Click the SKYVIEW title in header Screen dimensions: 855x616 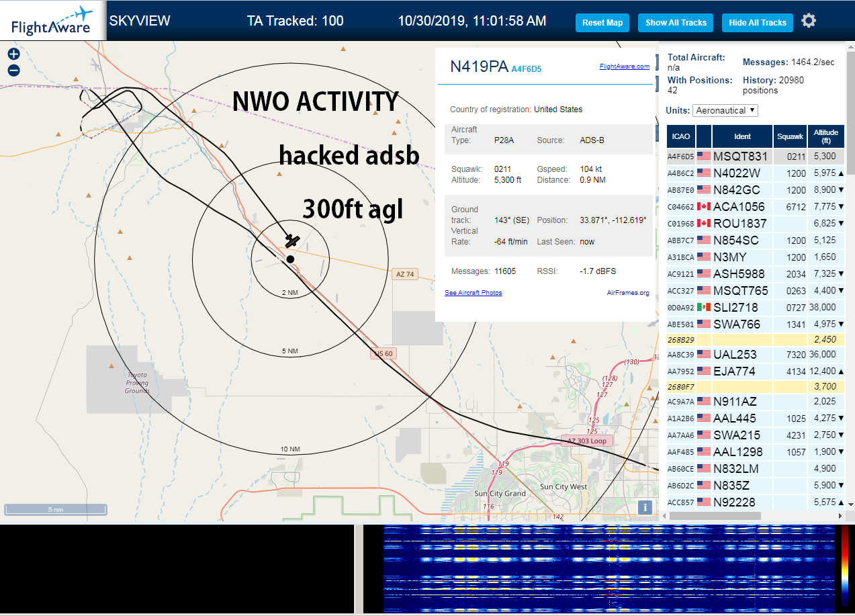coord(140,21)
